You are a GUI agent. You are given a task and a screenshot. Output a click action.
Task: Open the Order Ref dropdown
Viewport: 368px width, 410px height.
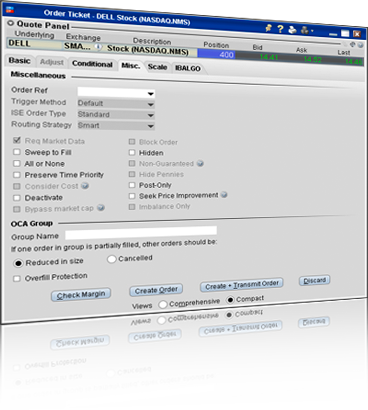click(116, 93)
